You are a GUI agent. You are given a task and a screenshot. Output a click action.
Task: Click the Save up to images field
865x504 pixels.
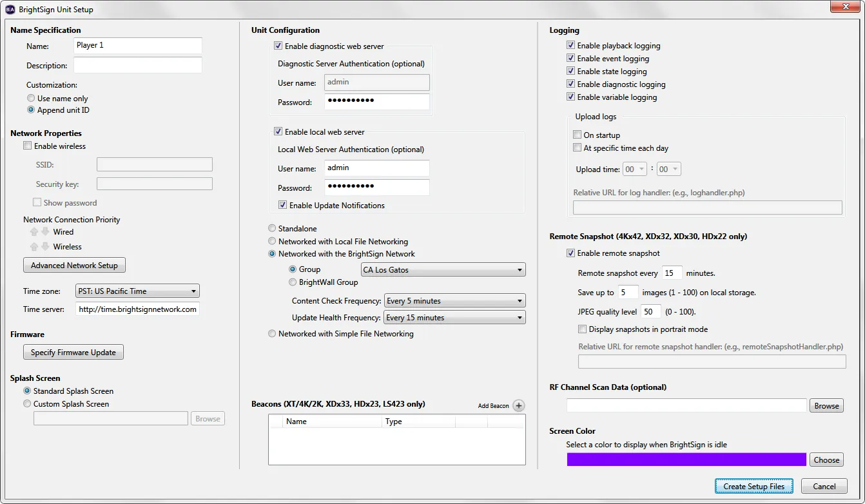pyautogui.click(x=628, y=293)
